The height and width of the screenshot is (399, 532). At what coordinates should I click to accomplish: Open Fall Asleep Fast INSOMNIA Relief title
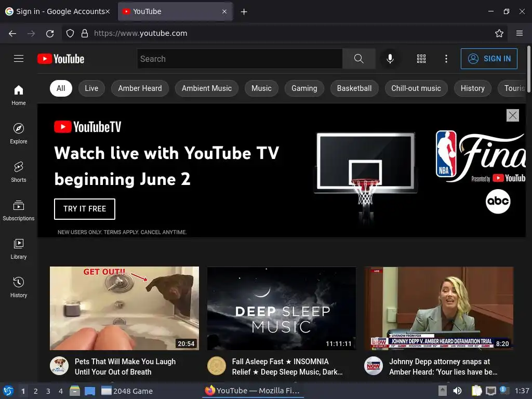point(287,367)
